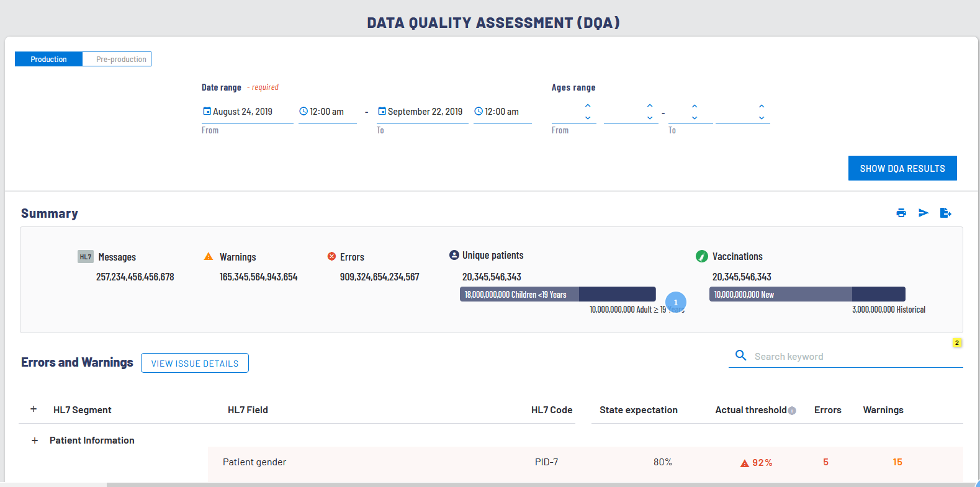Click the clock icon in the From time field
The image size is (980, 487).
(303, 112)
